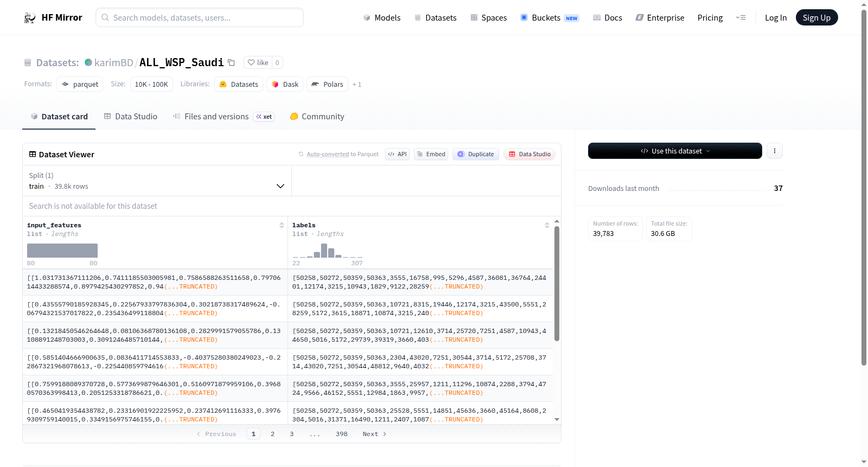Sort by the labels column arrows

[547, 225]
